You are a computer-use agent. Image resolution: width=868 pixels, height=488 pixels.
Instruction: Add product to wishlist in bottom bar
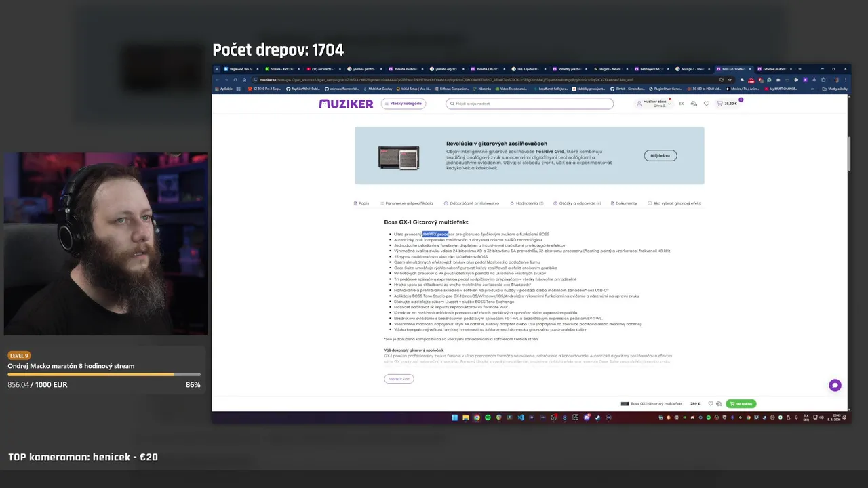(x=711, y=403)
